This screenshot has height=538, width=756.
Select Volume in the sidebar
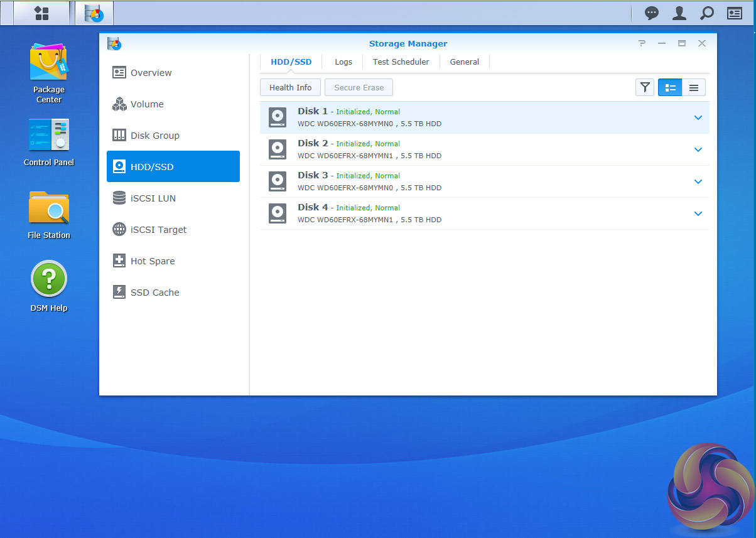147,104
